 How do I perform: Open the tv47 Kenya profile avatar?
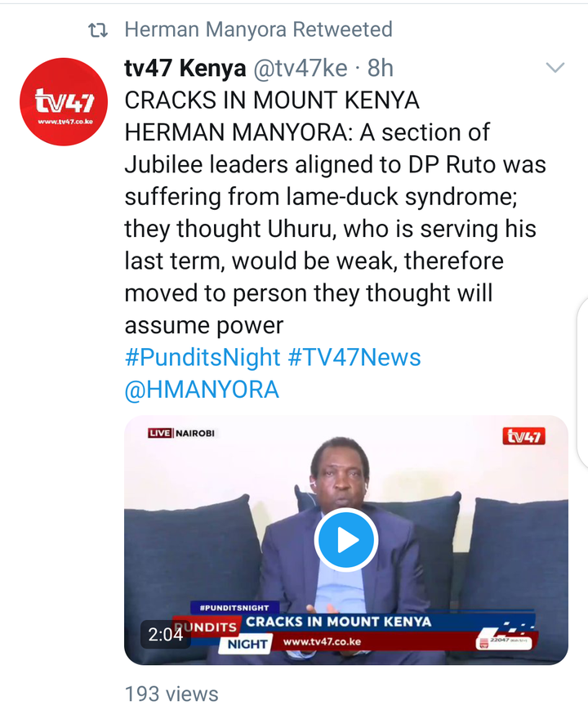click(64, 101)
